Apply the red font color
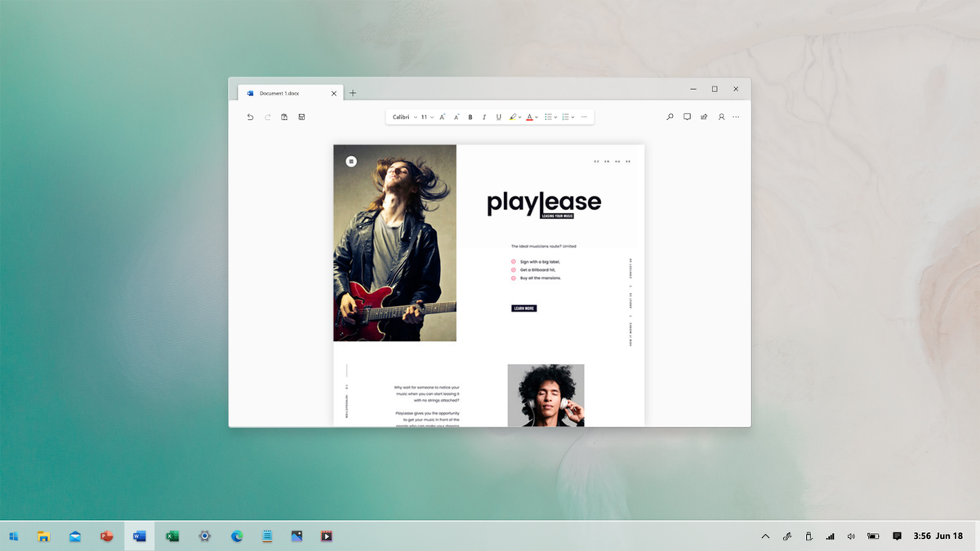The width and height of the screenshot is (980, 551). click(529, 118)
